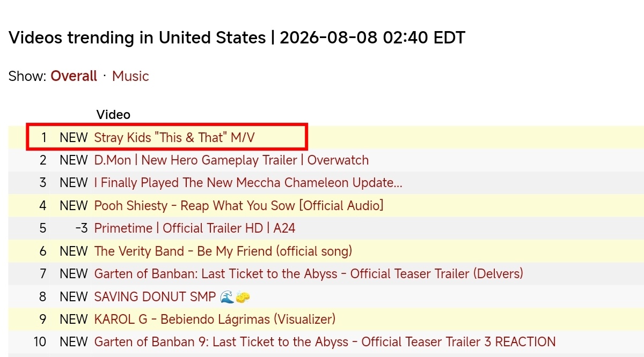Open D.Mon New Hero Gameplay Trailer link

[231, 160]
